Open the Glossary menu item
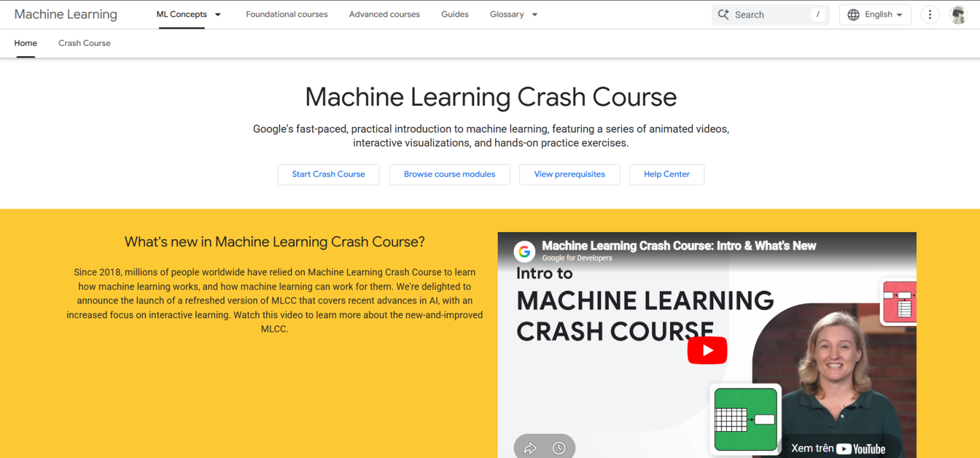 tap(507, 14)
